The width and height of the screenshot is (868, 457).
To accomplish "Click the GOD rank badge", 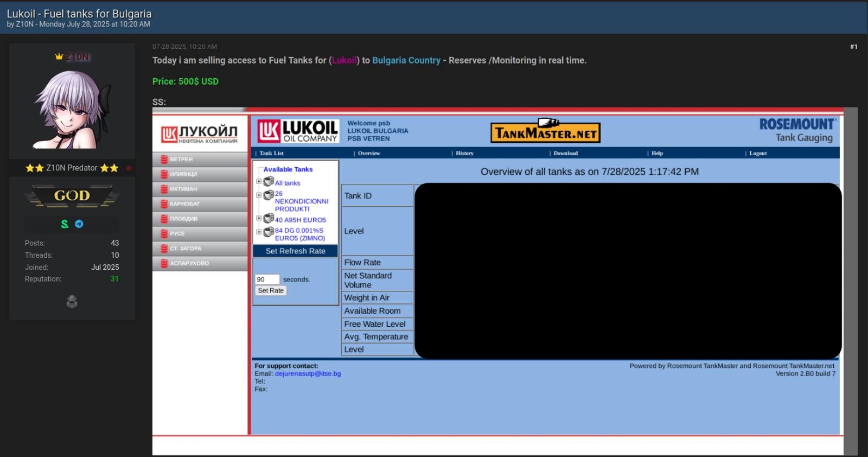I will click(72, 196).
